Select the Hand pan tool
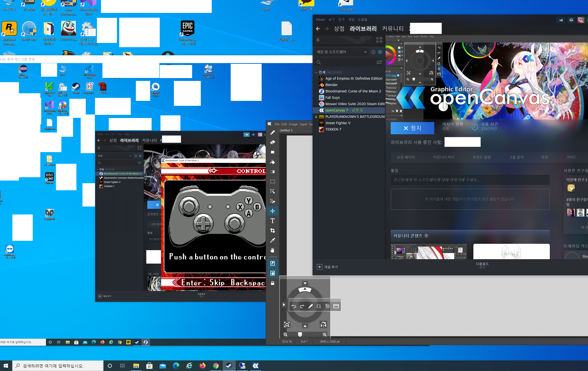The image size is (588, 371). [x=273, y=250]
